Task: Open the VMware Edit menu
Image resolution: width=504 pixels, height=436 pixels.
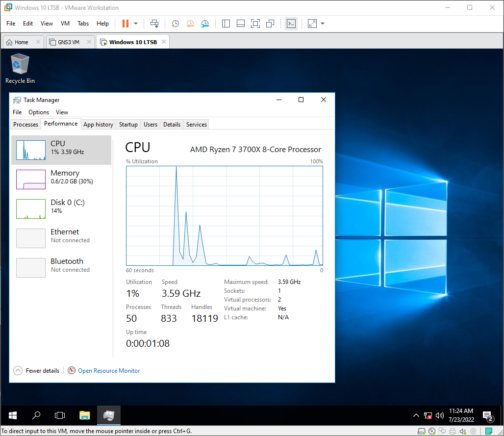Action: click(x=28, y=24)
